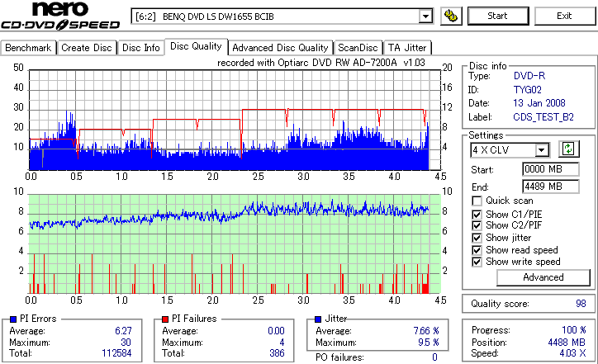This screenshot has width=598, height=364.
Task: Click the blue Jitter legend square
Action: coord(318,319)
